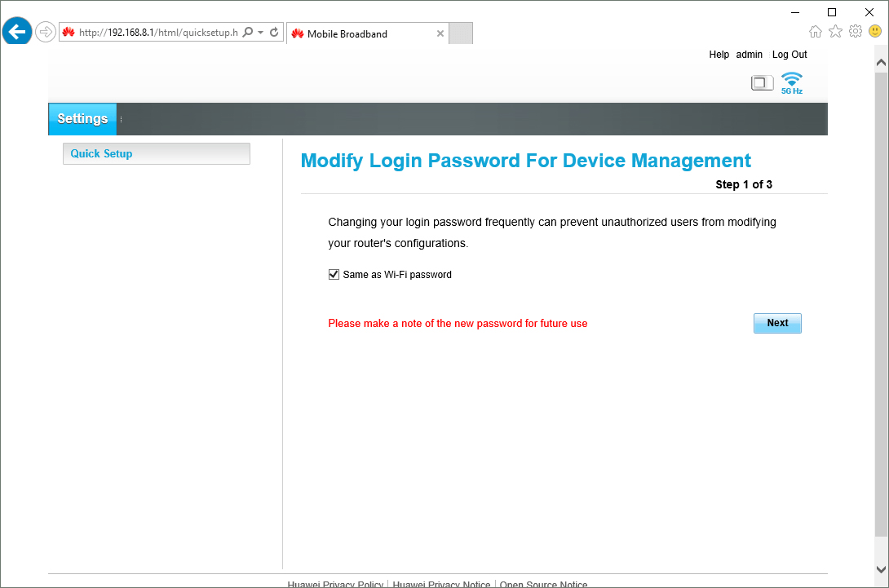The height and width of the screenshot is (588, 889).
Task: Open Favorites with the star icon
Action: 835,32
